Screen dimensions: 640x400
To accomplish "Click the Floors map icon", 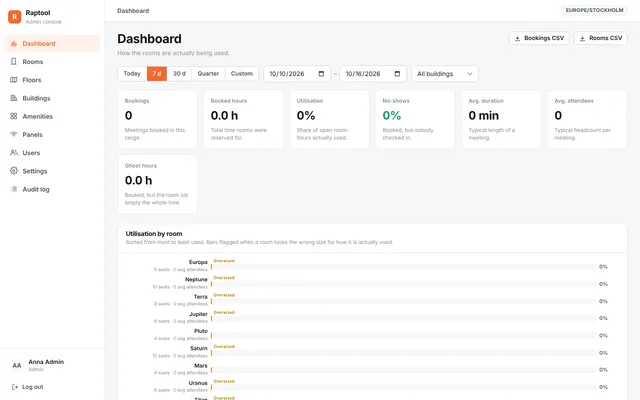I will point(14,80).
